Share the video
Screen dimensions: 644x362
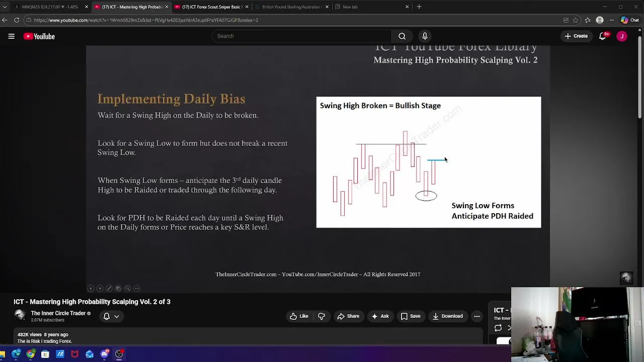click(348, 316)
